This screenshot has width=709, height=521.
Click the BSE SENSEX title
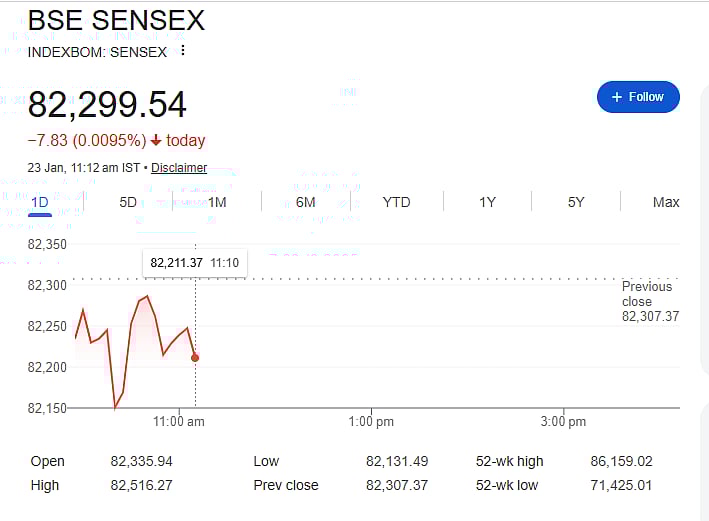pyautogui.click(x=116, y=20)
